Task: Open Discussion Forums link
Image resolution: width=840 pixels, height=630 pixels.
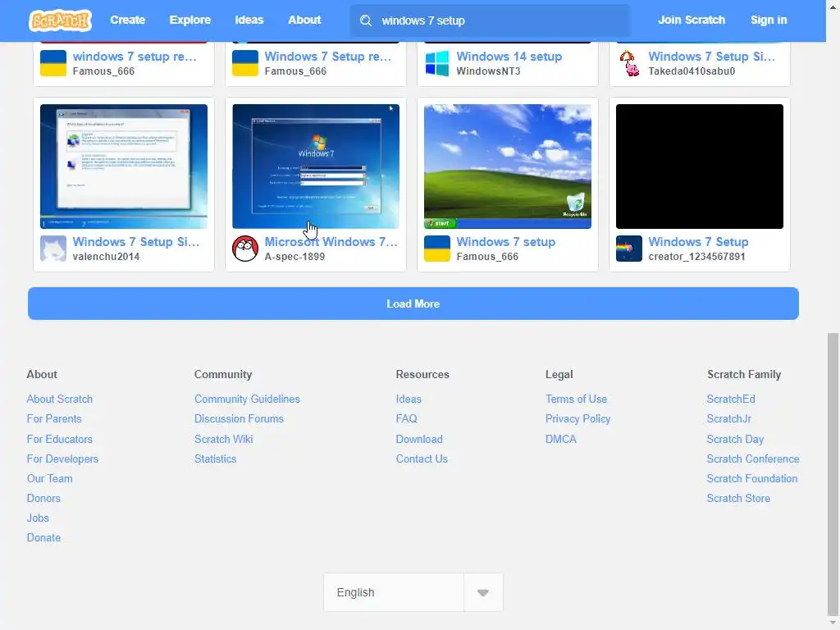Action: point(239,419)
